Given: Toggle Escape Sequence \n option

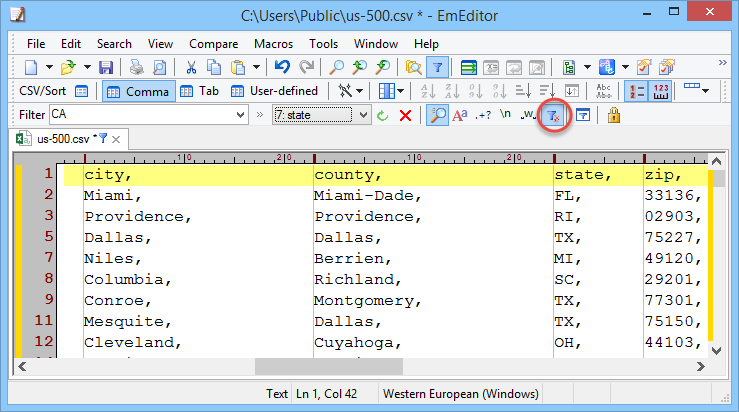Looking at the screenshot, I should point(506,115).
